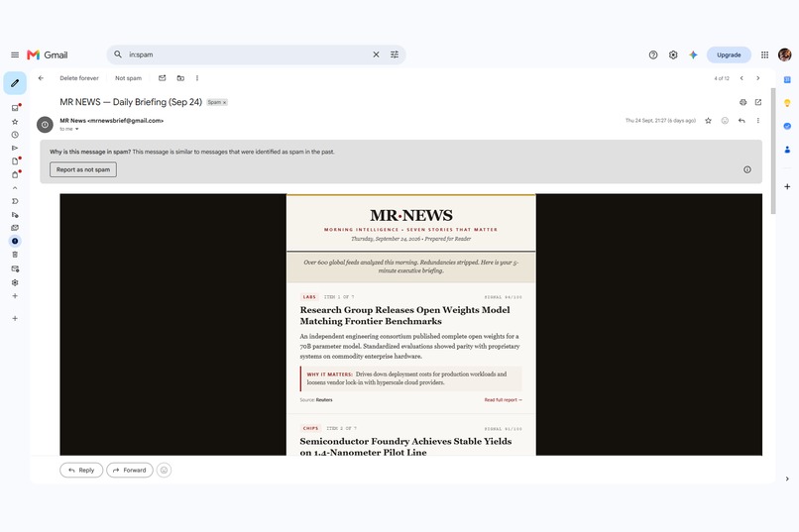The width and height of the screenshot is (799, 532).
Task: Open the Gmail main menu hamburger
Action: click(15, 54)
